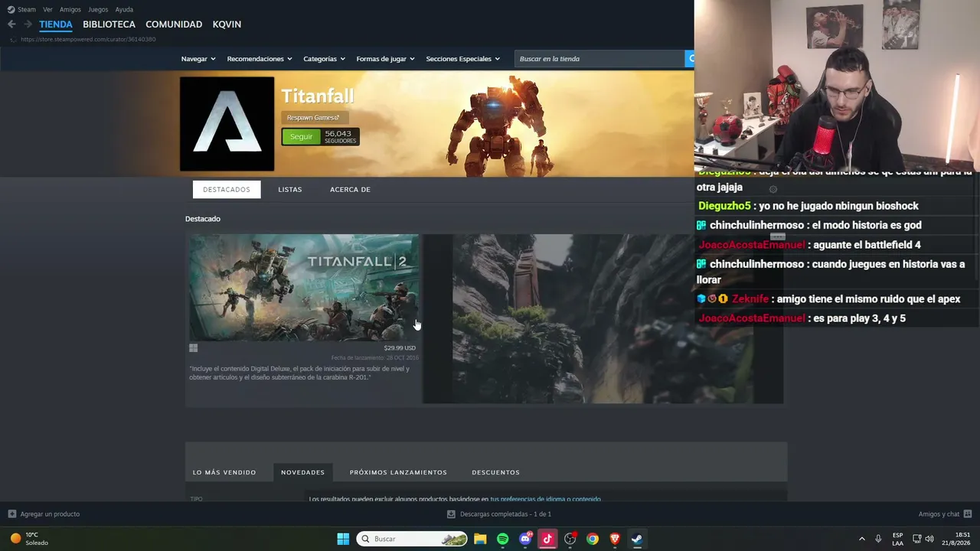
Task: Select the DESTACADOS tab
Action: point(227,190)
